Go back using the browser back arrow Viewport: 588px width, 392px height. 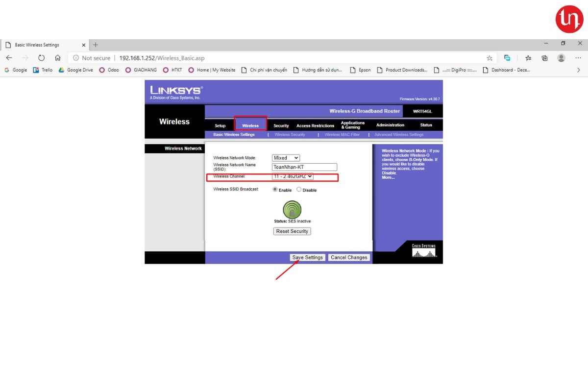click(9, 58)
